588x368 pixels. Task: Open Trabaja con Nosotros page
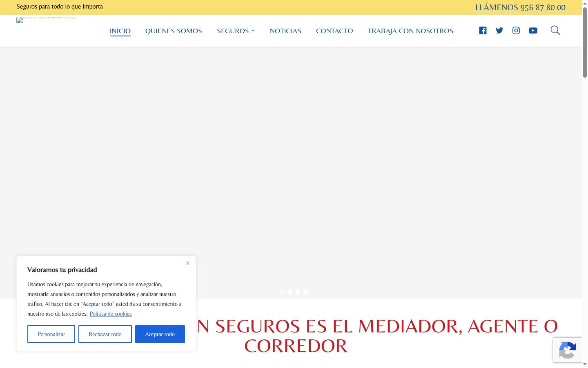pyautogui.click(x=410, y=31)
